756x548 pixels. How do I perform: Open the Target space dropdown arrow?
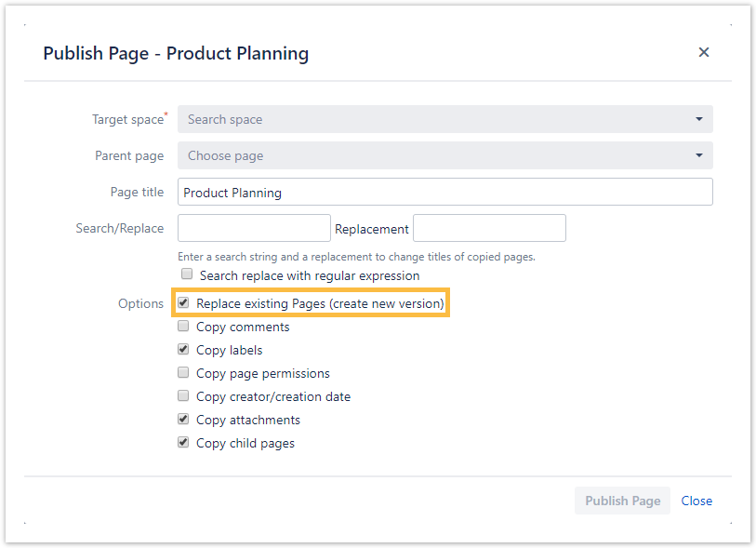tap(698, 119)
